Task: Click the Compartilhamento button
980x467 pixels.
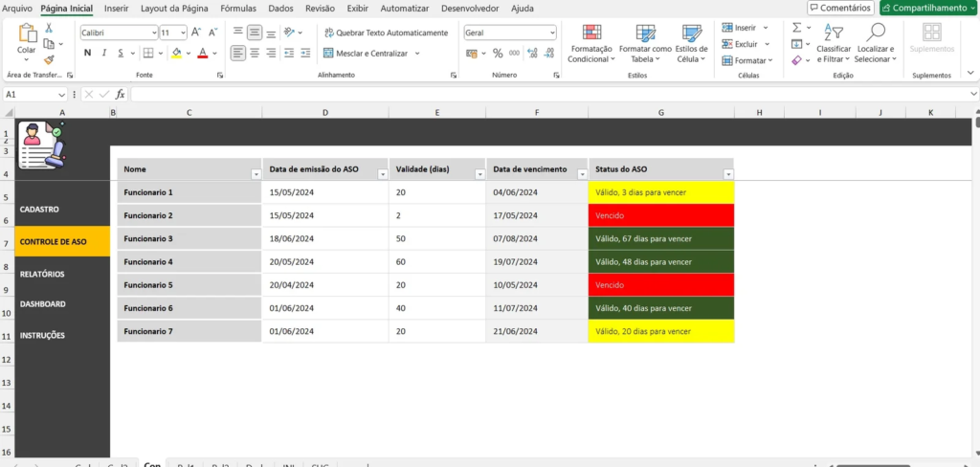Action: [x=926, y=8]
